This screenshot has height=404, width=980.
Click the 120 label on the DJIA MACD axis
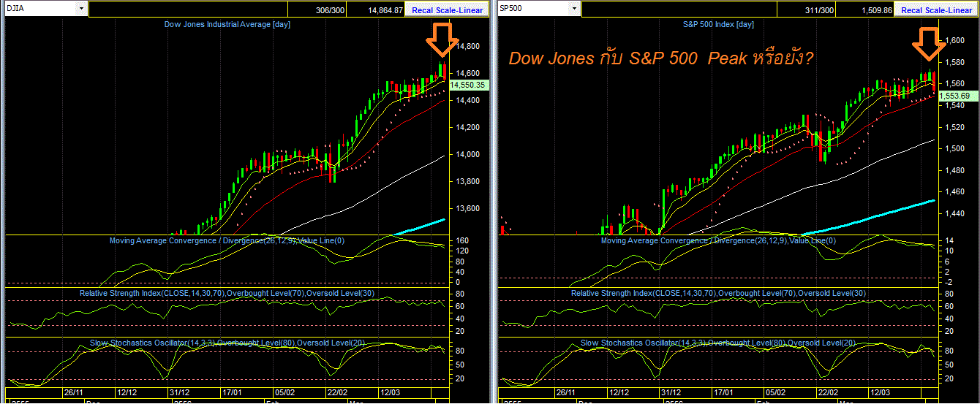462,251
